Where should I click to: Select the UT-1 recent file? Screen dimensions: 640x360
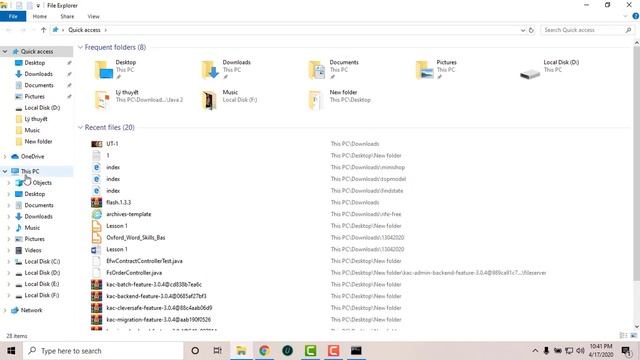pos(112,144)
